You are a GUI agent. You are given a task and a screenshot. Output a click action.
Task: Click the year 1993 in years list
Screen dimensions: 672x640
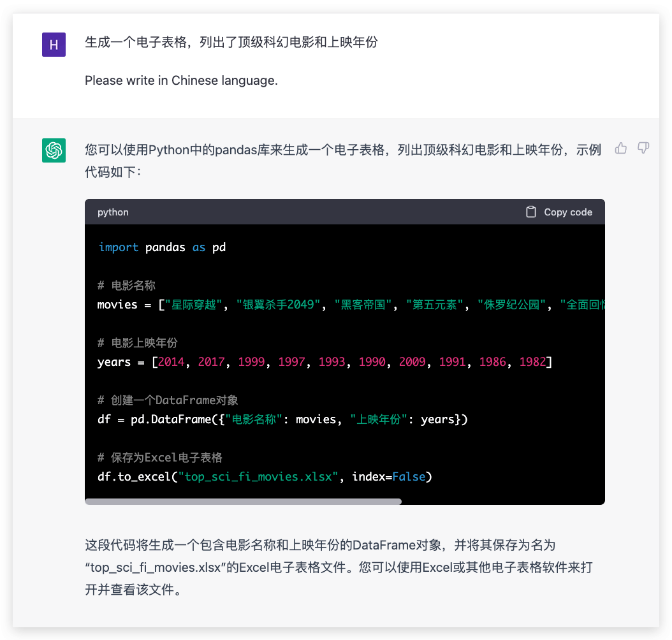pos(332,362)
